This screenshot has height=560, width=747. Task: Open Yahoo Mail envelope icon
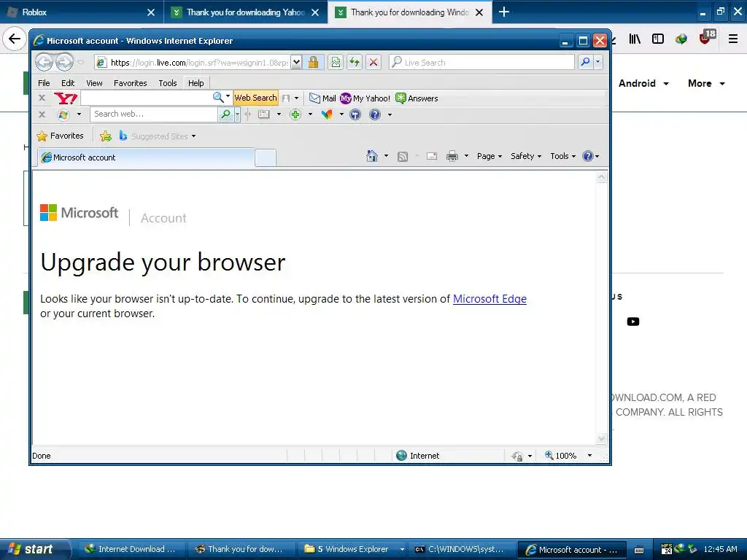(x=314, y=98)
